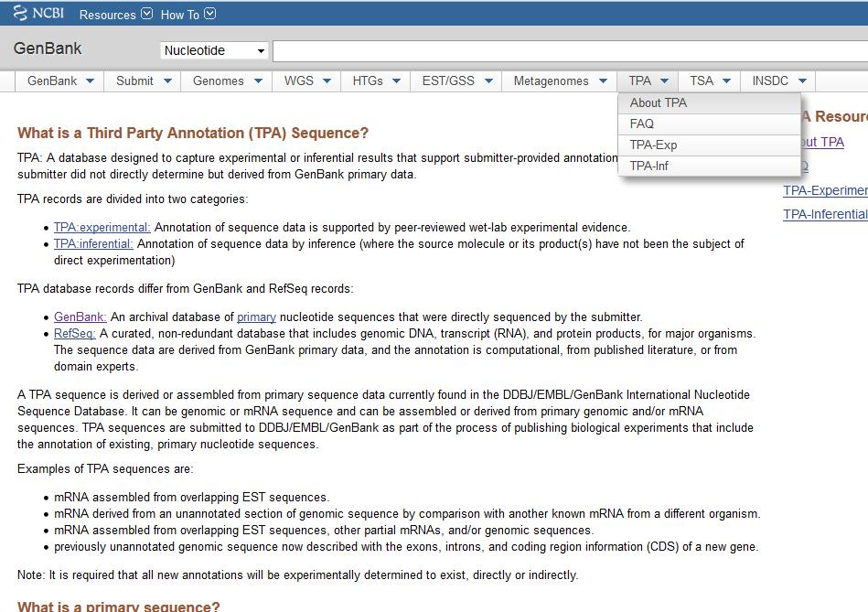Open the GenBank navigation menu
This screenshot has height=612, width=868.
[59, 81]
